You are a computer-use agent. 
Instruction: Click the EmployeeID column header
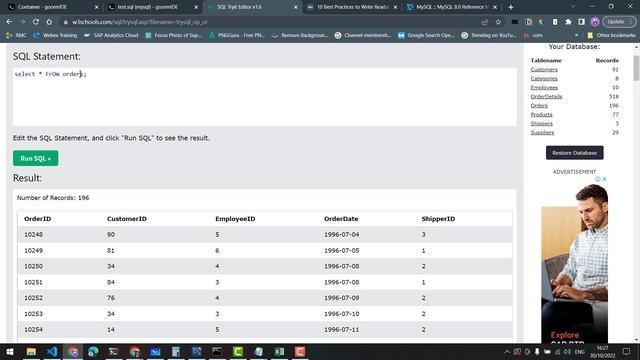click(x=235, y=219)
